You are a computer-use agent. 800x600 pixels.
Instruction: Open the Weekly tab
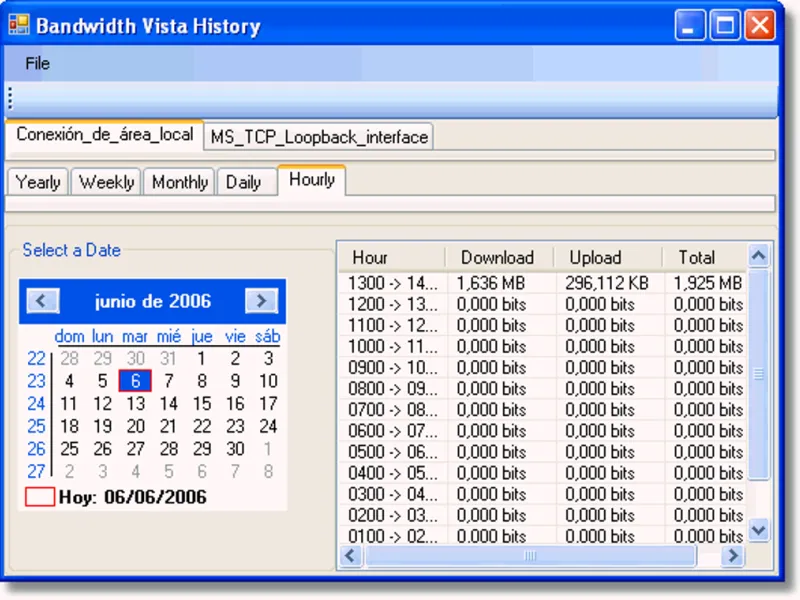(x=106, y=182)
